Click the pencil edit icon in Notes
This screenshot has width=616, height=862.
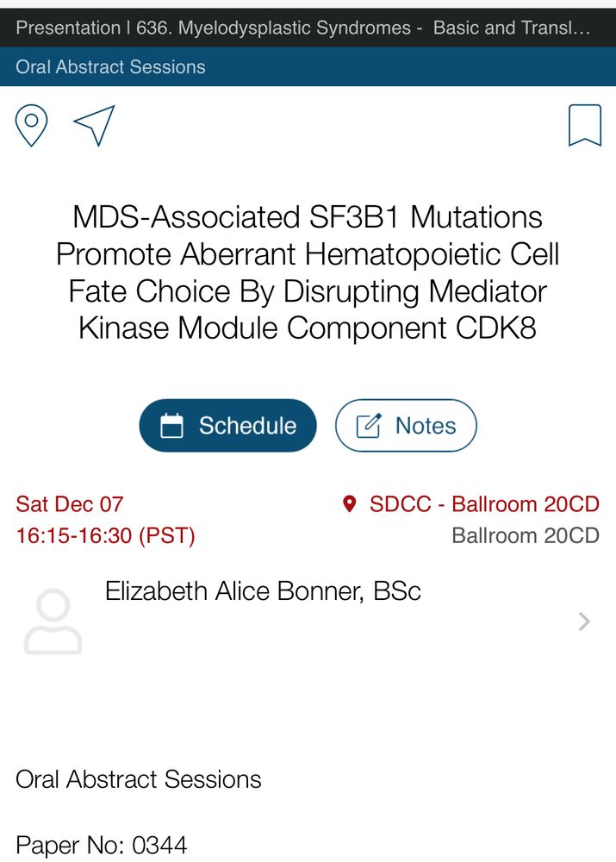[x=368, y=426]
